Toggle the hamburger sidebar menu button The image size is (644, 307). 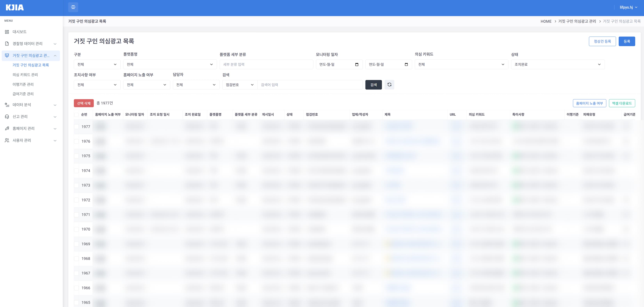(x=73, y=7)
